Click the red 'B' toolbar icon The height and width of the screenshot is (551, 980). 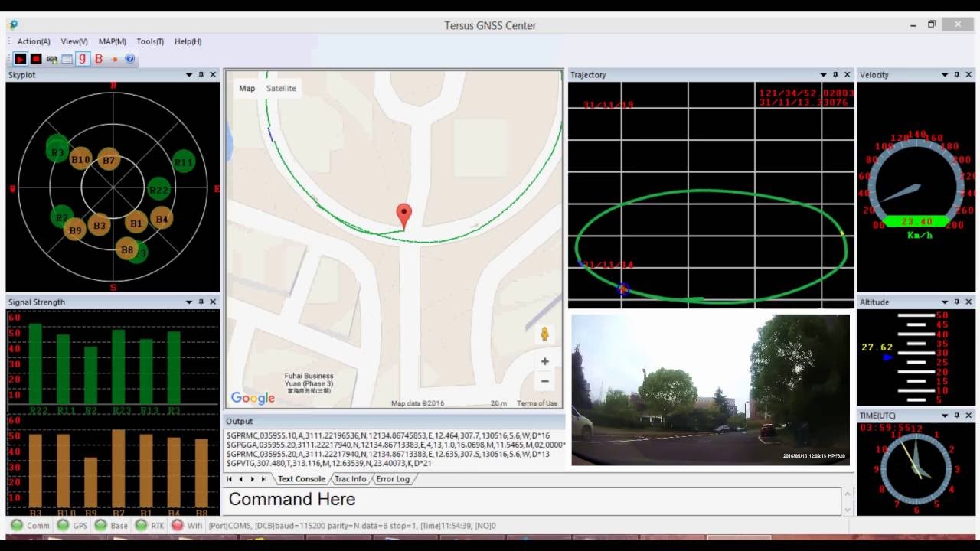pos(99,59)
